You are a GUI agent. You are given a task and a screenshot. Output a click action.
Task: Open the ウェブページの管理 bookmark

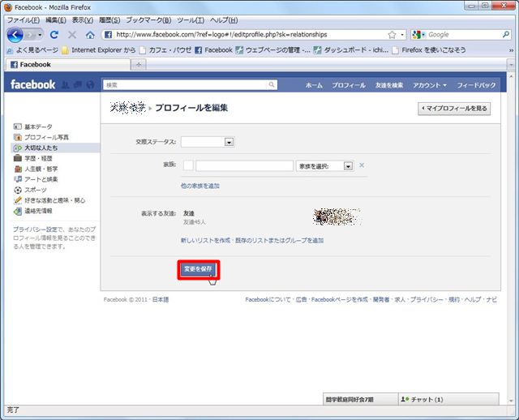coord(273,50)
